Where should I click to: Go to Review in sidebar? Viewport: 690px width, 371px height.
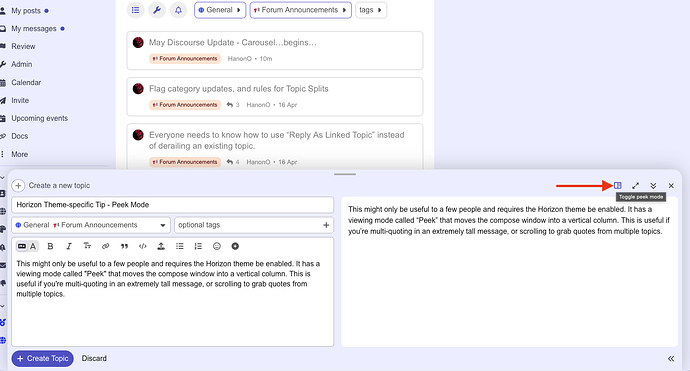tap(23, 46)
